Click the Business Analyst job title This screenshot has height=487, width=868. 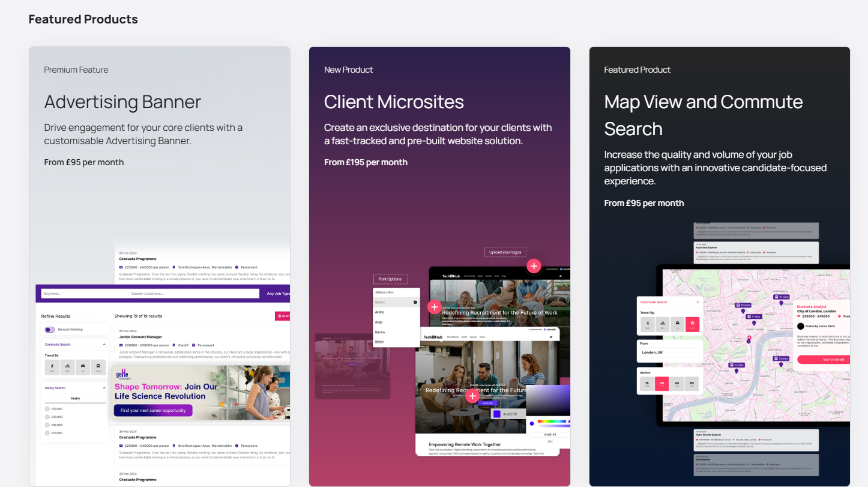click(812, 307)
